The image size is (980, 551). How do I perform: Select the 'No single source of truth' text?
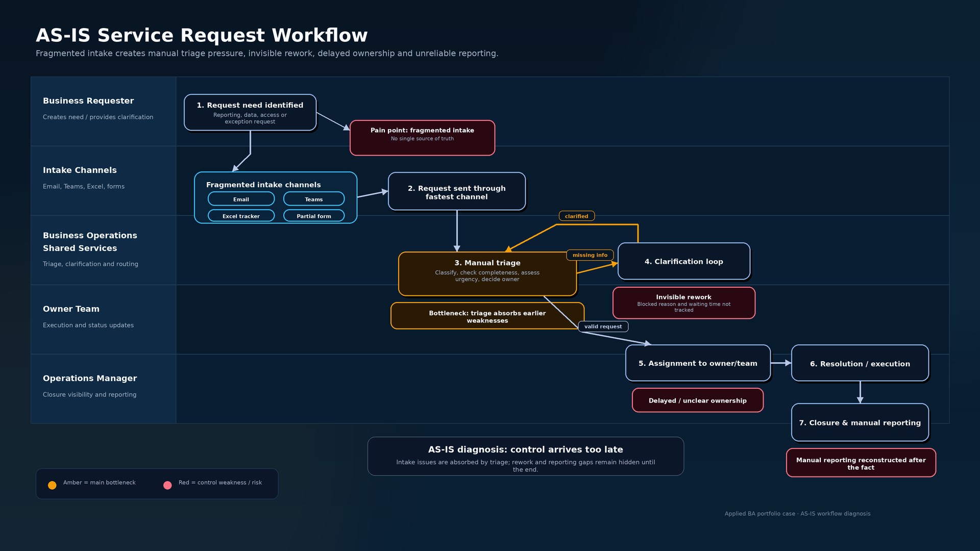pyautogui.click(x=422, y=139)
